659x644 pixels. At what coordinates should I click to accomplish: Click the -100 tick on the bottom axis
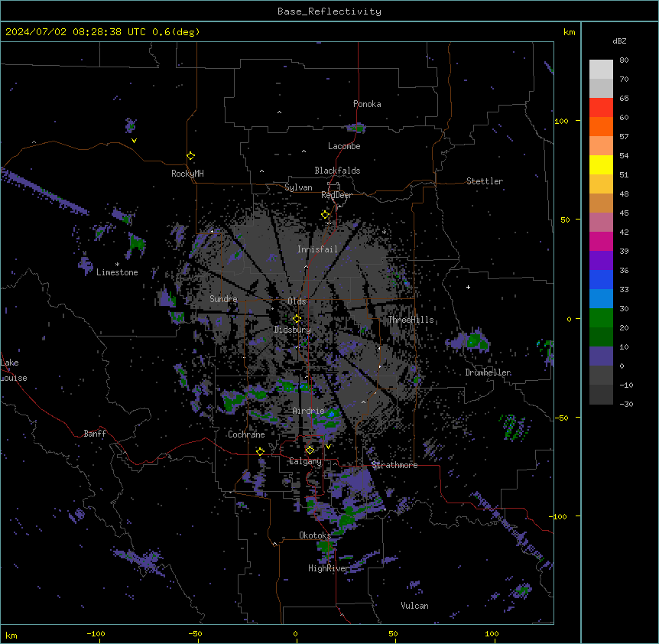tap(96, 633)
